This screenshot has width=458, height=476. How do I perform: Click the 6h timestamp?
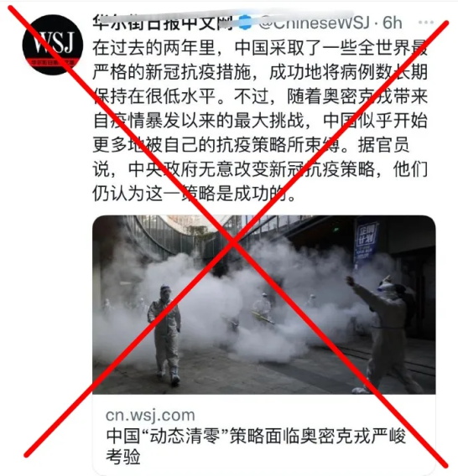coord(392,23)
